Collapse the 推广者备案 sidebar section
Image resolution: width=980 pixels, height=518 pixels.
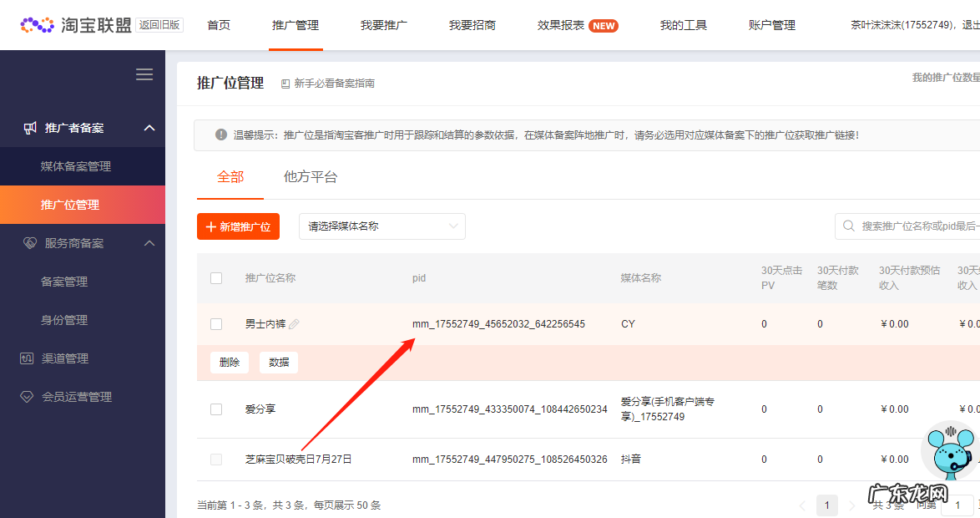149,127
